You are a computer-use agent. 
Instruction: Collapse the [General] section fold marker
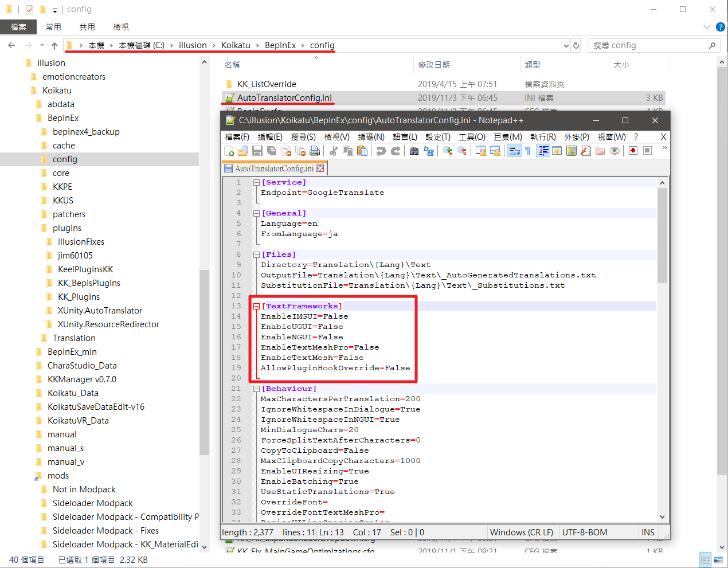(x=256, y=213)
